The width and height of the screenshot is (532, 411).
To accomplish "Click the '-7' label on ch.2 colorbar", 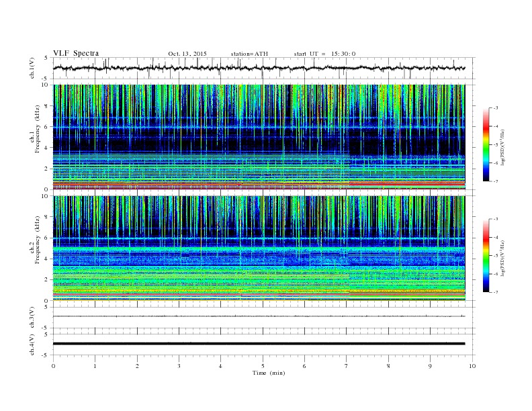I will pyautogui.click(x=495, y=292).
